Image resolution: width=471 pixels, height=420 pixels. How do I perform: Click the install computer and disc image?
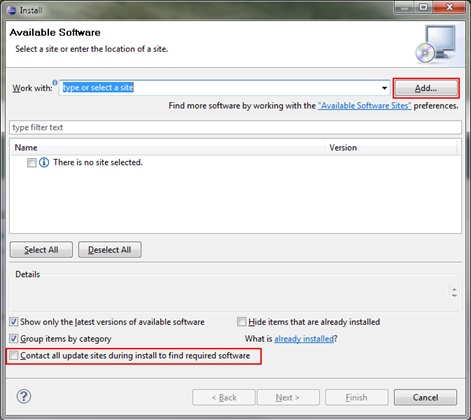pyautogui.click(x=436, y=44)
